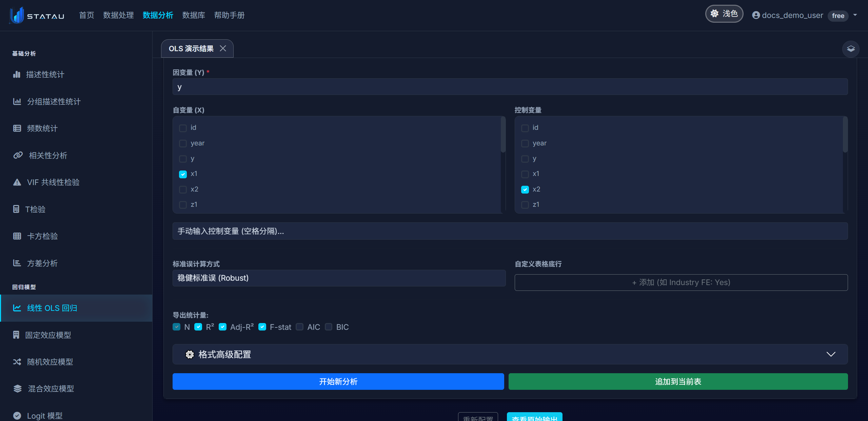
Task: Click the 固定效应模型 building icon
Action: 16,335
